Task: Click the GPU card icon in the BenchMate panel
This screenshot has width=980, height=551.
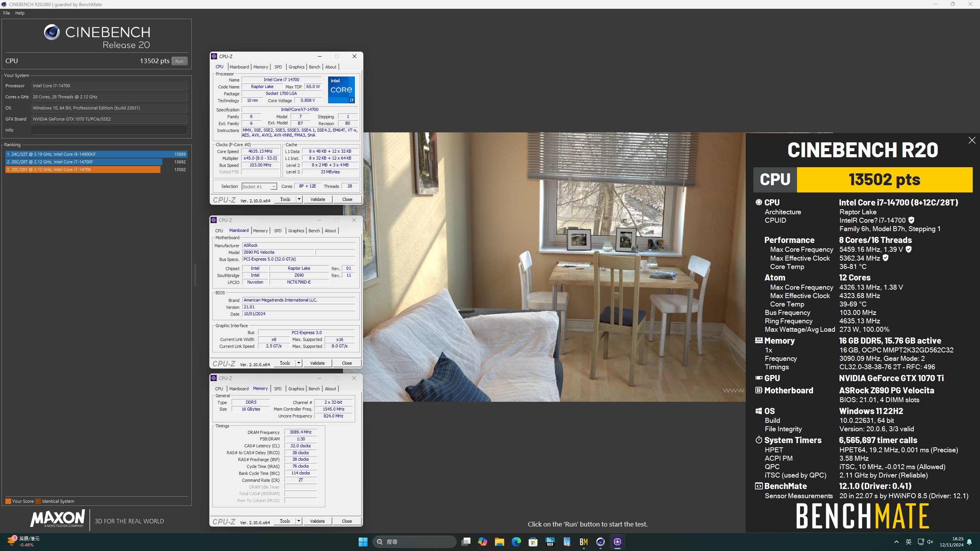Action: tap(759, 378)
